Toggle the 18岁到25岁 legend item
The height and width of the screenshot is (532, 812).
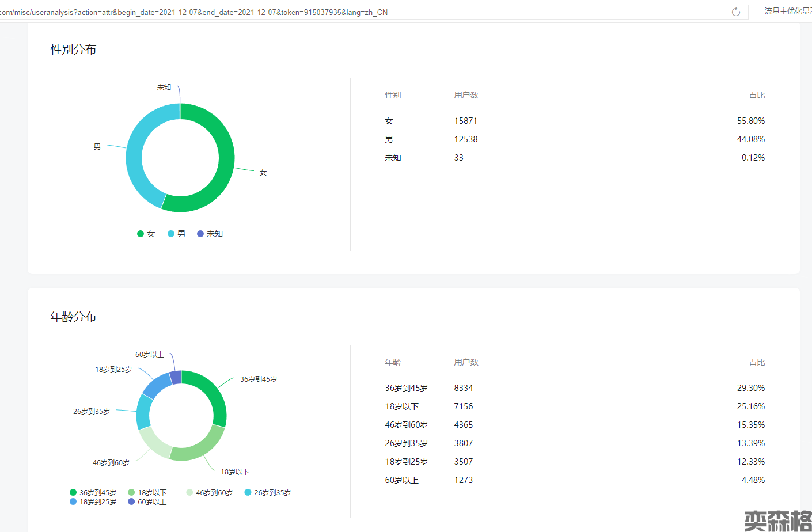93,502
